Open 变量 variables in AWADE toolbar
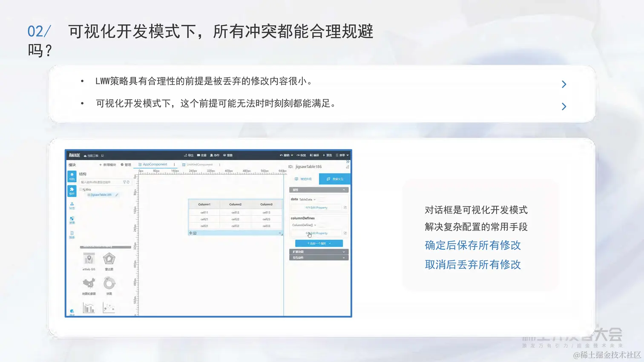Viewport: 644px width, 362px height. (x=201, y=155)
